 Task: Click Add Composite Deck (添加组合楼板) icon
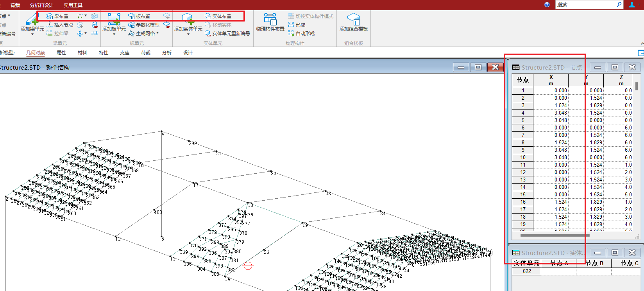[x=353, y=22]
